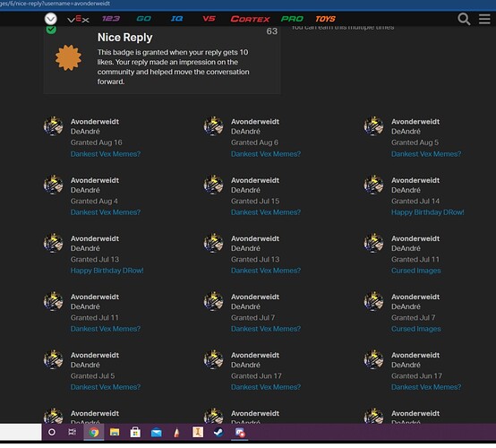Select the 123 tab in navigation

pyautogui.click(x=111, y=19)
